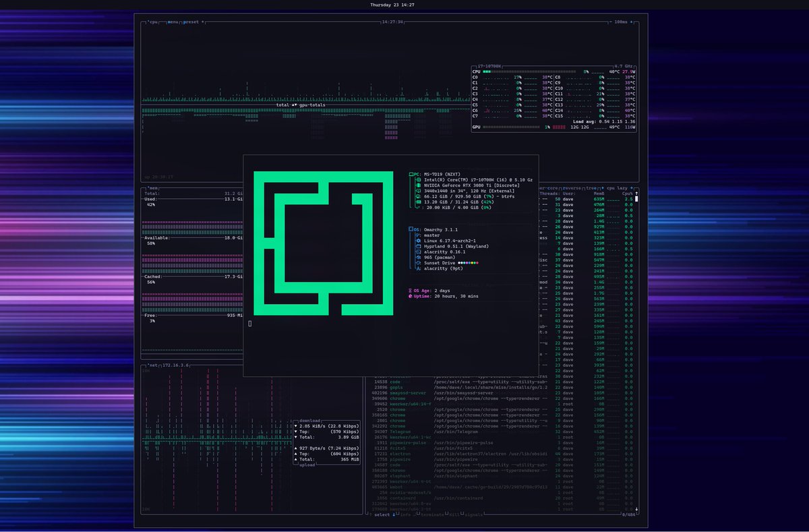
Task: Click the process list scrollbar thumb
Action: click(636, 200)
